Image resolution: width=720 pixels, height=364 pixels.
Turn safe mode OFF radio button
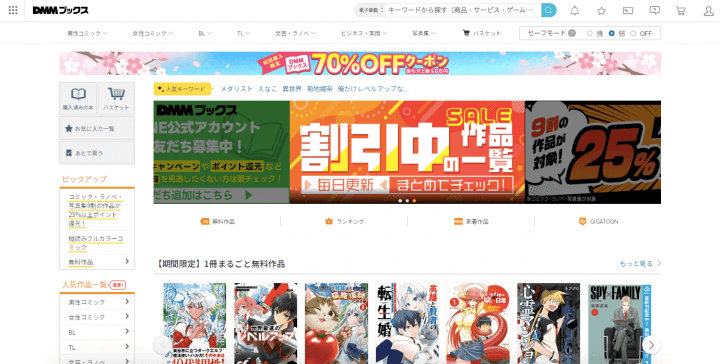tap(633, 33)
